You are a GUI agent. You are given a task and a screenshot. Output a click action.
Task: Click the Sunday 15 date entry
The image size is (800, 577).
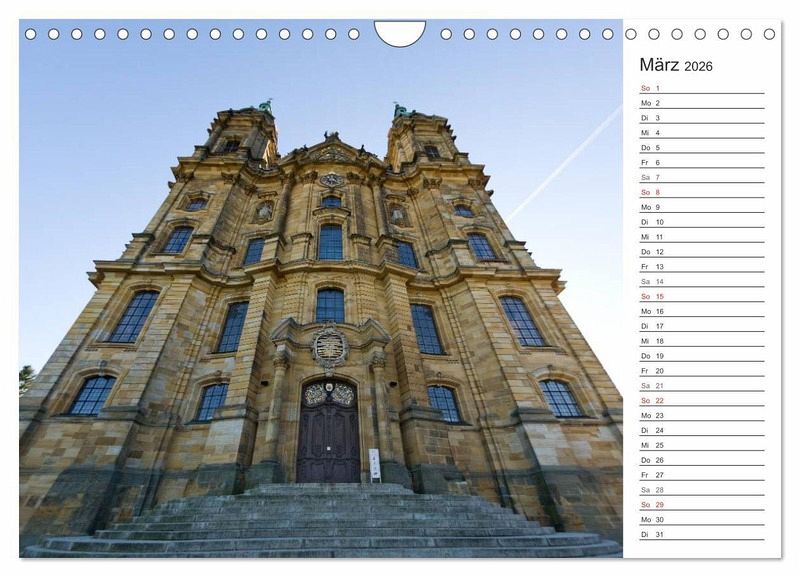point(701,296)
